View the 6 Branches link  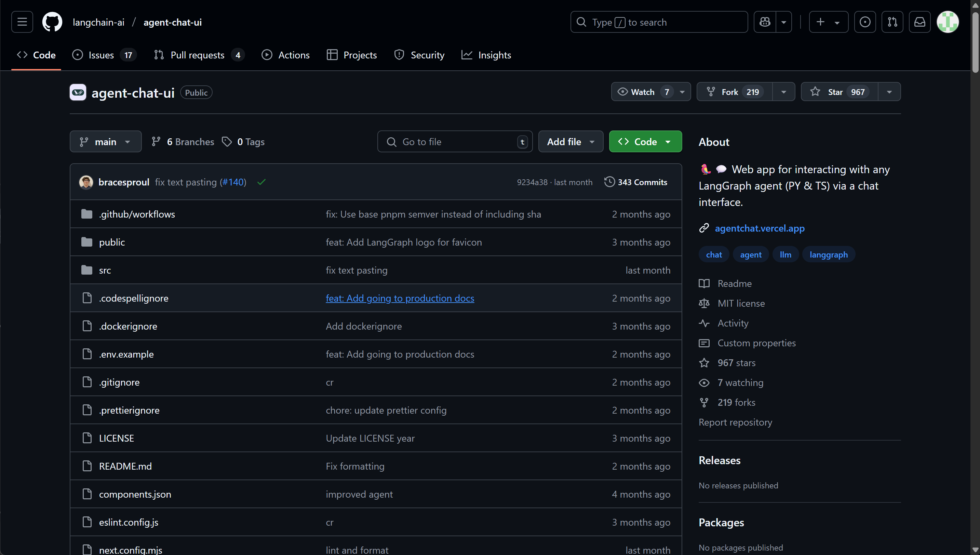pos(183,142)
